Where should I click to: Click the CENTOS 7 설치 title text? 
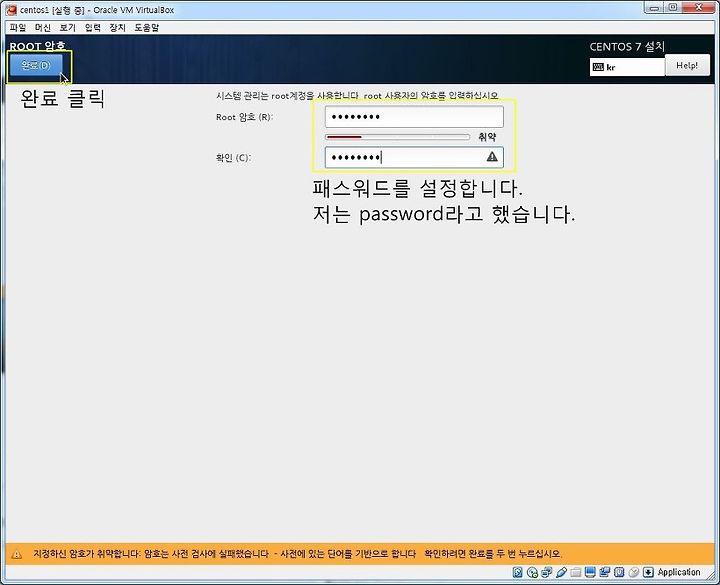pyautogui.click(x=627, y=46)
